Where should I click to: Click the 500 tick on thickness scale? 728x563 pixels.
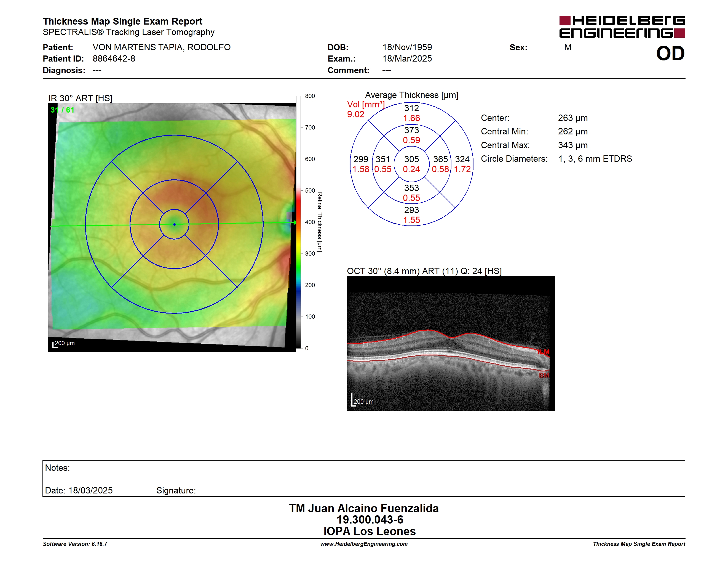tap(310, 190)
